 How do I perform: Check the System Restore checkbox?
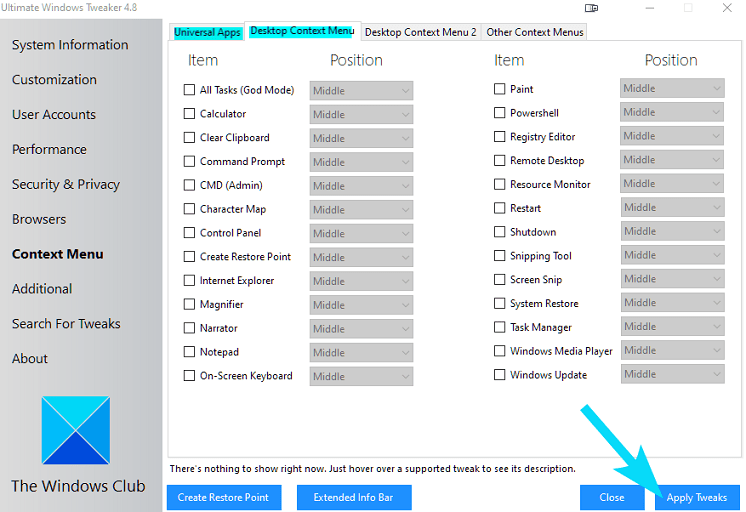point(500,303)
